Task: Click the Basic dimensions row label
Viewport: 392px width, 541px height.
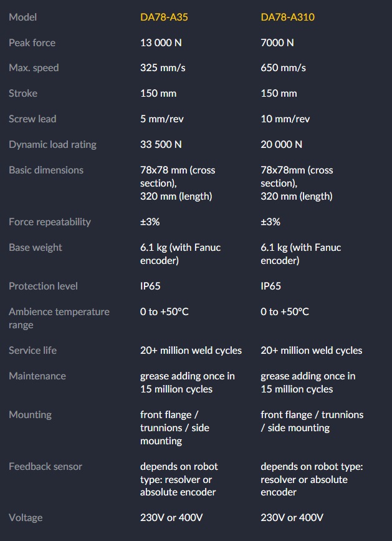Action: [46, 170]
